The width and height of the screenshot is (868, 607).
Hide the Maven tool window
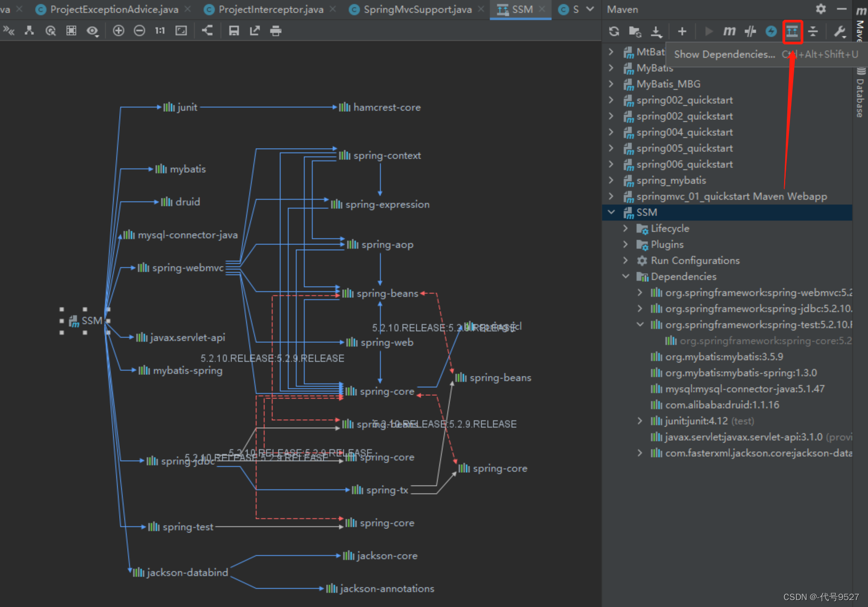click(842, 9)
